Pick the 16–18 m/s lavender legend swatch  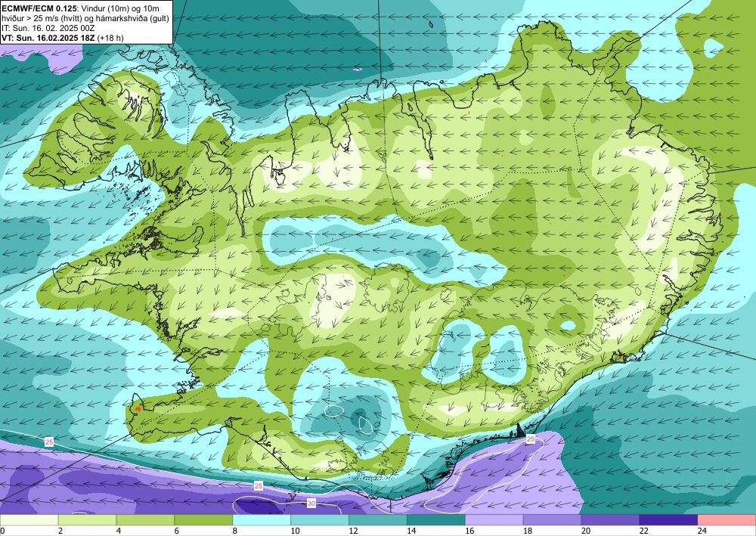(494, 520)
